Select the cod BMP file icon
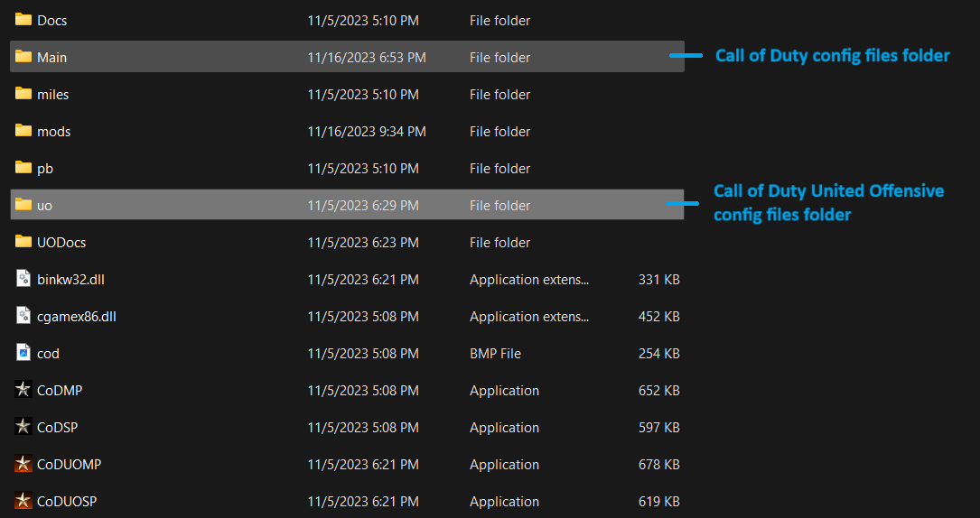Screen dimensions: 980x518 pos(23,353)
